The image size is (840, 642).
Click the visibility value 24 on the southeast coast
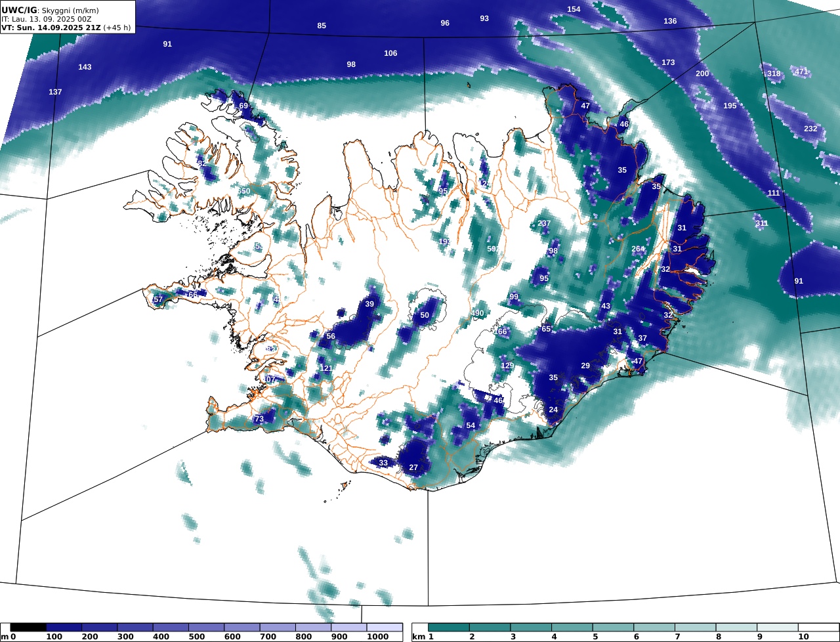pos(553,410)
